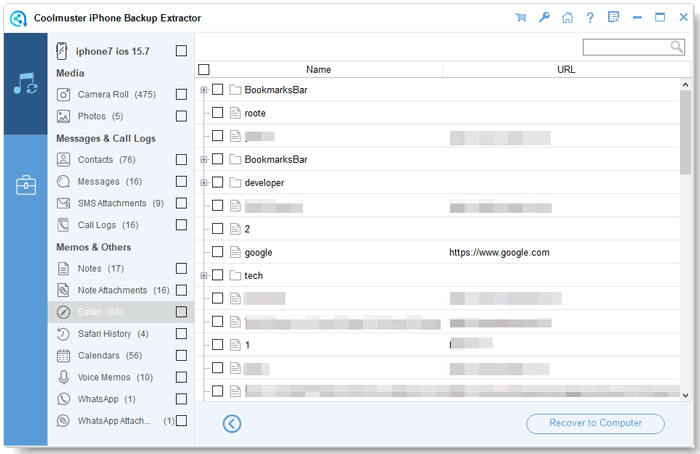
Task: Select the bookmark named roote
Action: [255, 113]
